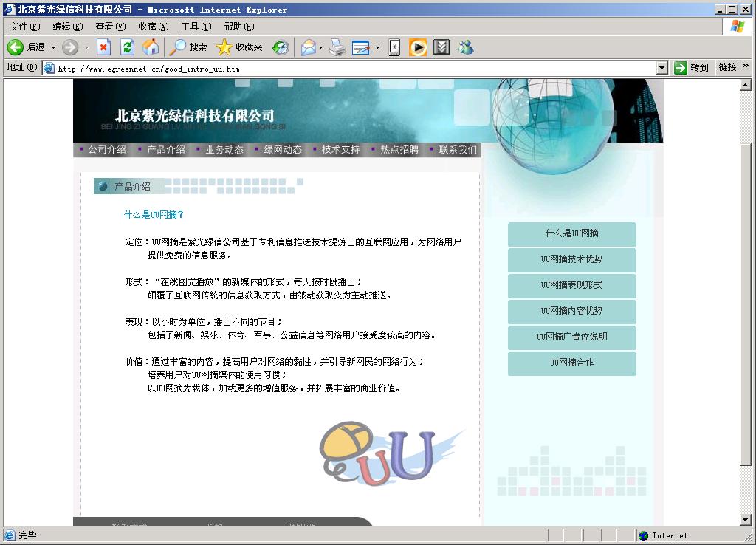Click the black download-arrow toolbar icon
Image resolution: width=756 pixels, height=545 pixels.
[x=441, y=47]
